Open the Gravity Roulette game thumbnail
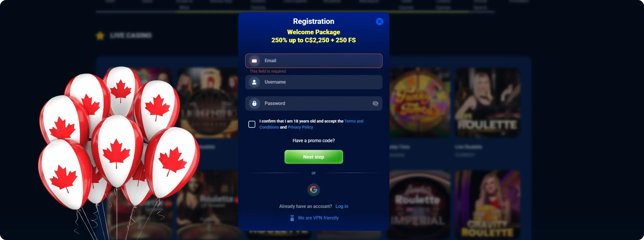644x240 pixels. [x=488, y=204]
